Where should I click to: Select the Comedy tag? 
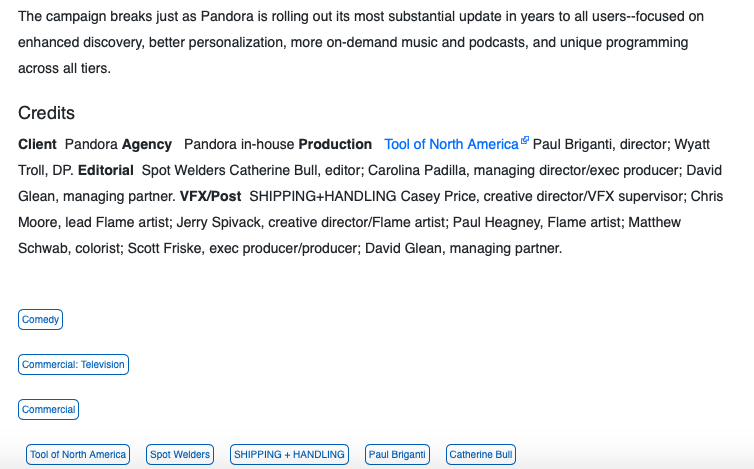[40, 319]
